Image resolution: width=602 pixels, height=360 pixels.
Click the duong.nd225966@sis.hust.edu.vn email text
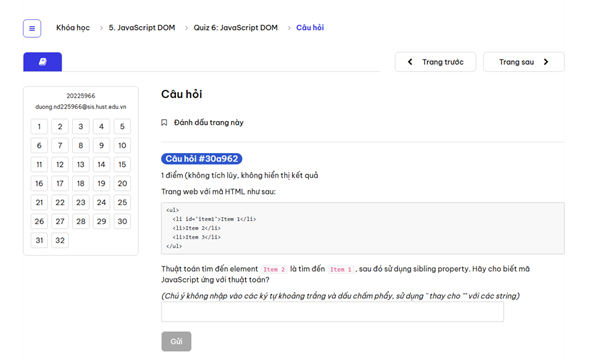pyautogui.click(x=81, y=107)
